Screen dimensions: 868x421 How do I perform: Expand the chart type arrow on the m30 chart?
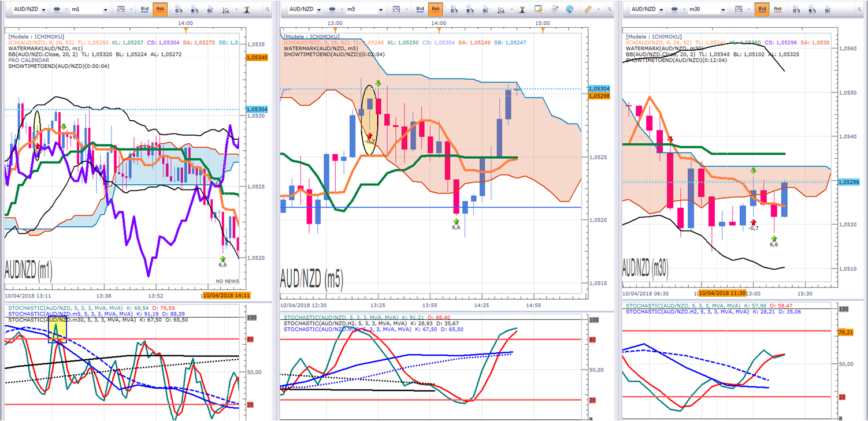(x=748, y=9)
